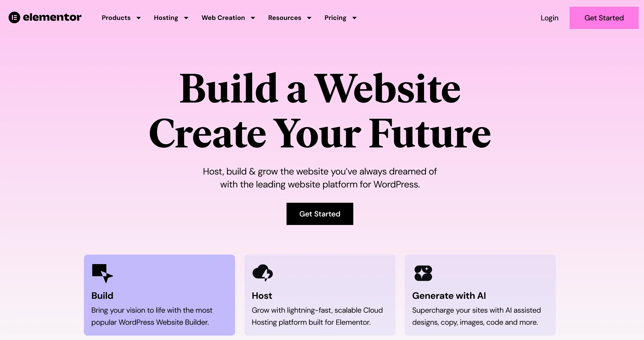Toggle the Pricing dropdown
The height and width of the screenshot is (340, 644).
[x=341, y=18]
